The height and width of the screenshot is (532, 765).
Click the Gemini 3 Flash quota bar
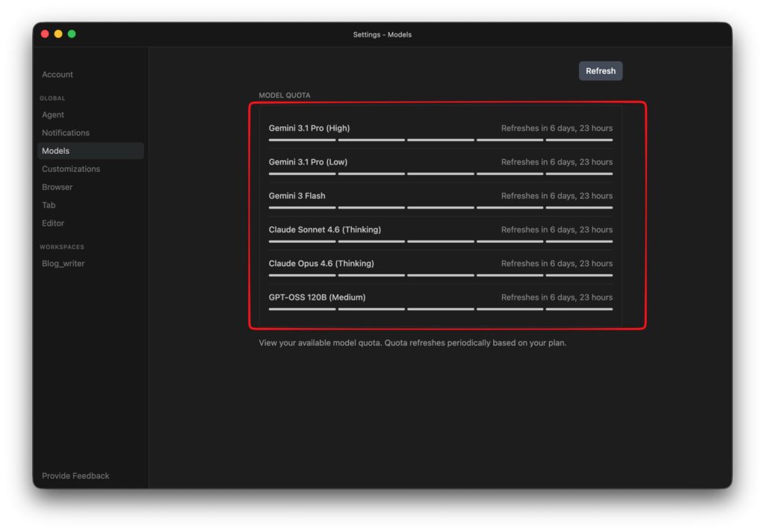coord(440,208)
